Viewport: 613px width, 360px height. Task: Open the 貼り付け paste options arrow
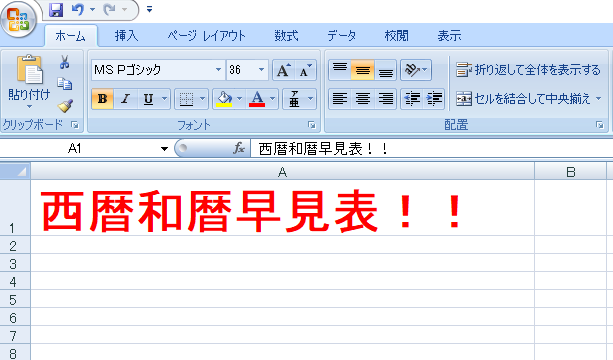(30, 107)
